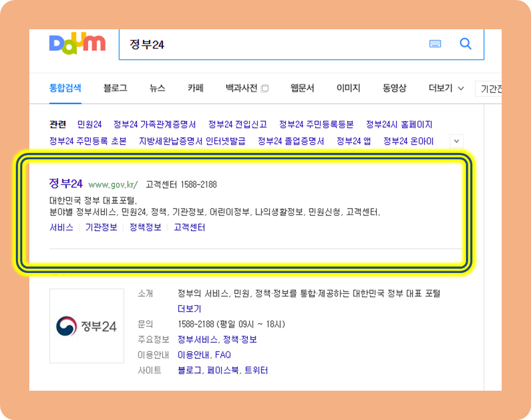Screen dimensions: 531x420
Task: Click 이용안내 link in the 이용안내 row
Action: pyautogui.click(x=193, y=354)
